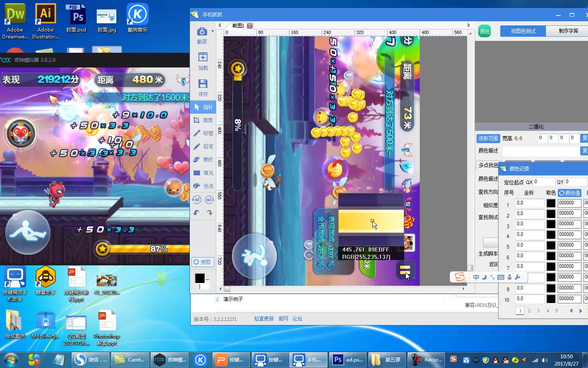The height and width of the screenshot is (368, 588).
Task: Switch to the ad.ps Photoshop taskbar button
Action: [x=348, y=360]
